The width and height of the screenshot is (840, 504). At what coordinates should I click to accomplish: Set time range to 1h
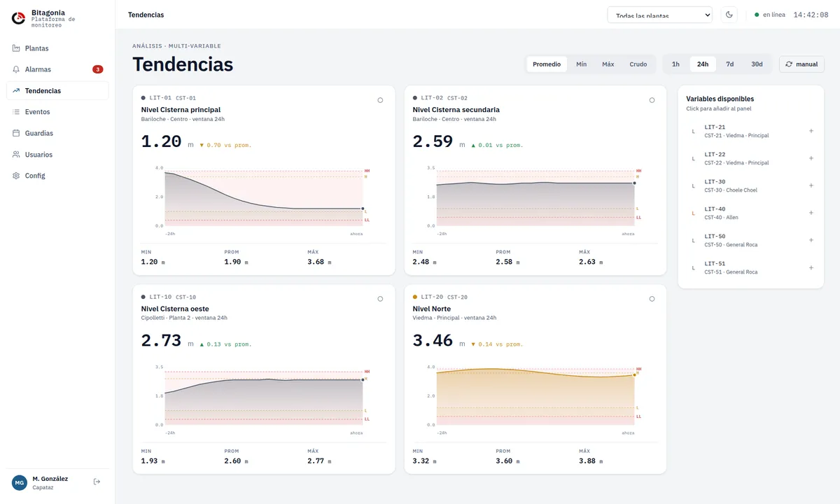[x=675, y=64]
